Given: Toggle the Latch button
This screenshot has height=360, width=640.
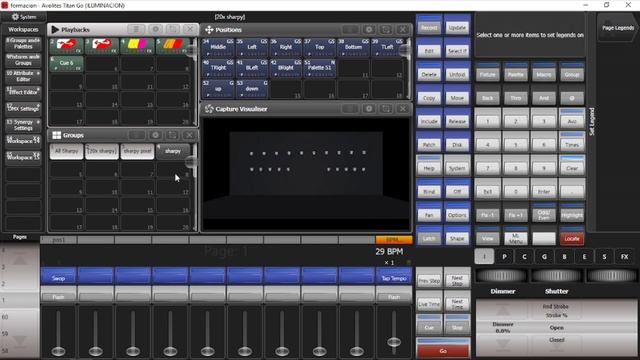Looking at the screenshot, I should click(429, 238).
